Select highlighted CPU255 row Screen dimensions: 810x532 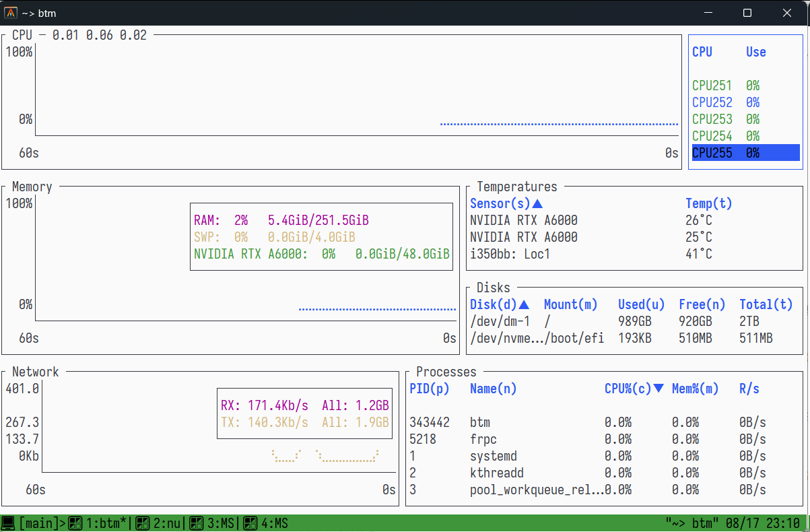pos(746,153)
